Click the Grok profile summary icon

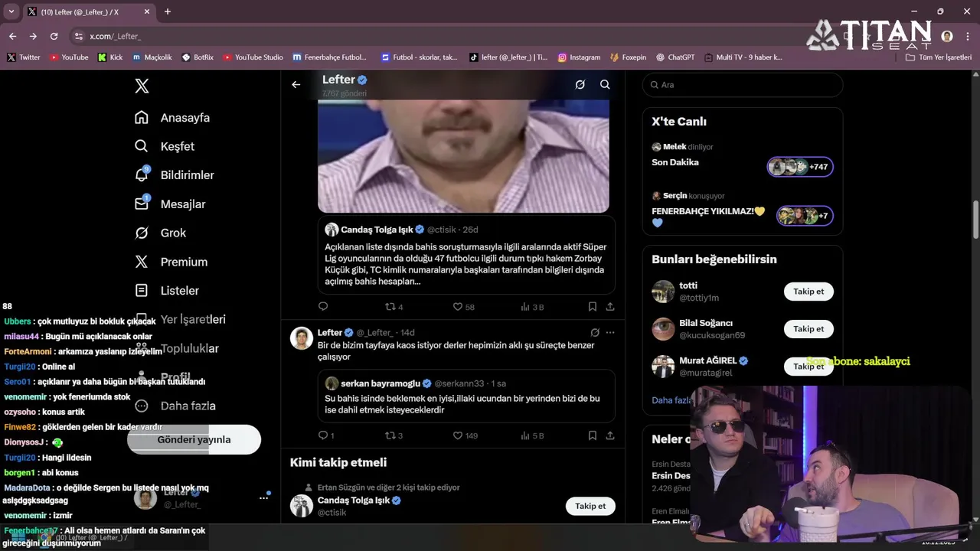(580, 85)
